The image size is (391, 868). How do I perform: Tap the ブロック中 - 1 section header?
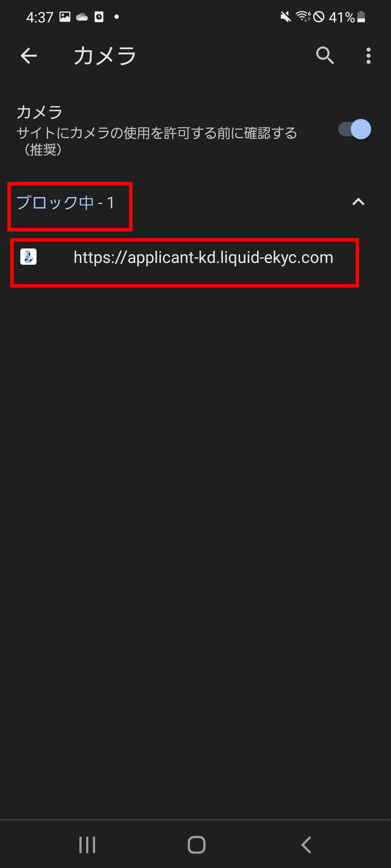coord(66,203)
